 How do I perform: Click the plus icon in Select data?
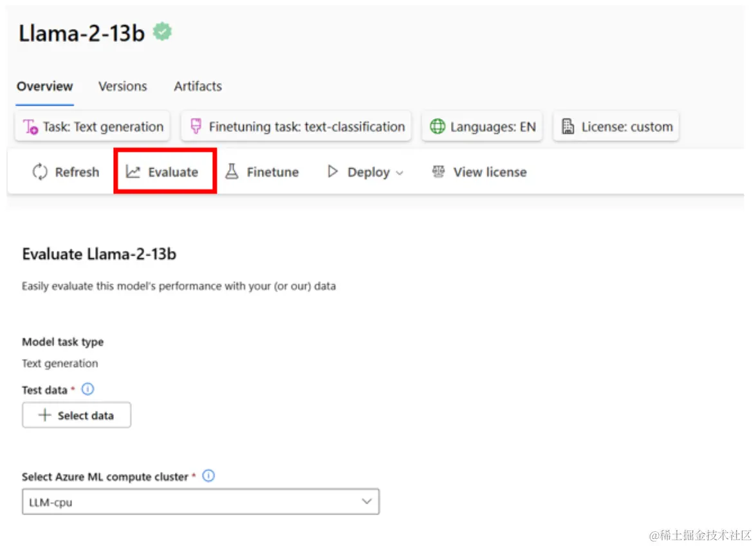44,415
